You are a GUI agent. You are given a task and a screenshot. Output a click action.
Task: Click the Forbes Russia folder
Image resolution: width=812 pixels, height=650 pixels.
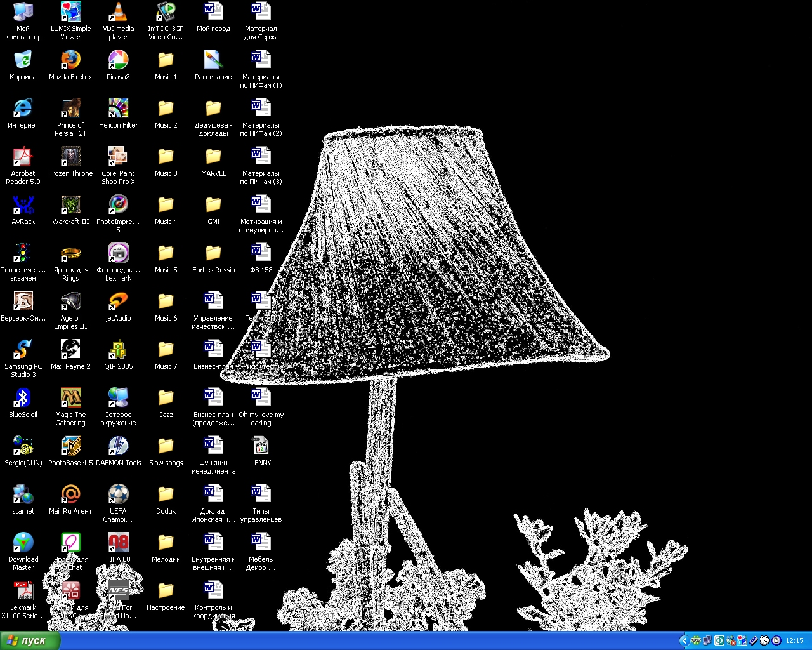point(213,253)
